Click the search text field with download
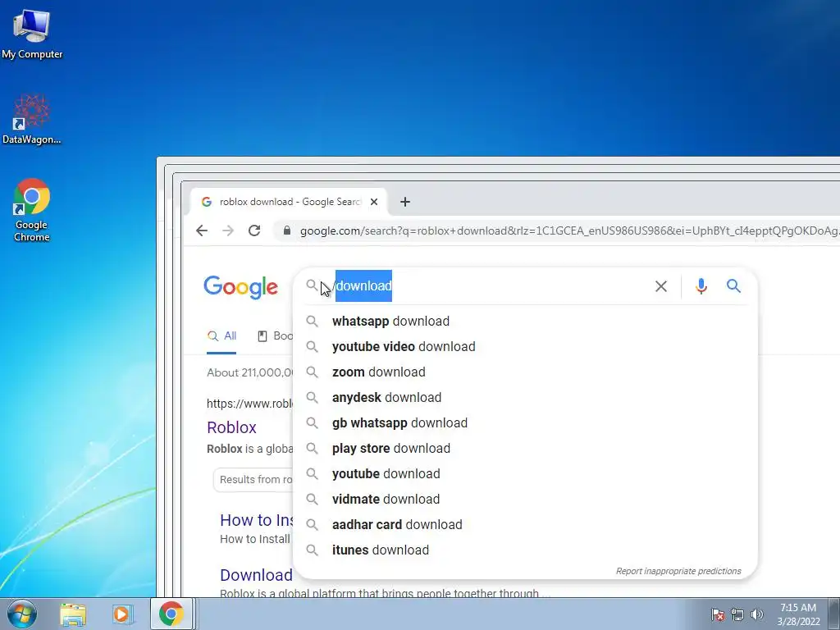Viewport: 840px width, 630px height. pyautogui.click(x=487, y=286)
